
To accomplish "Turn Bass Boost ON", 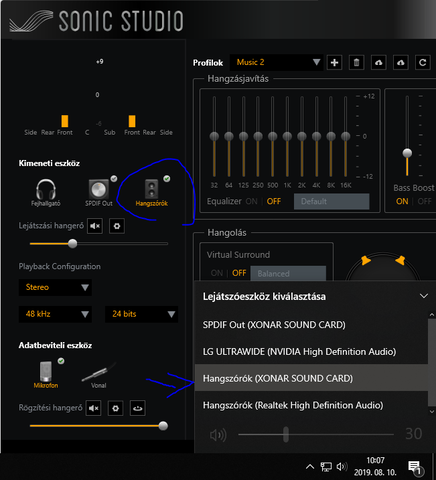I will tap(402, 201).
